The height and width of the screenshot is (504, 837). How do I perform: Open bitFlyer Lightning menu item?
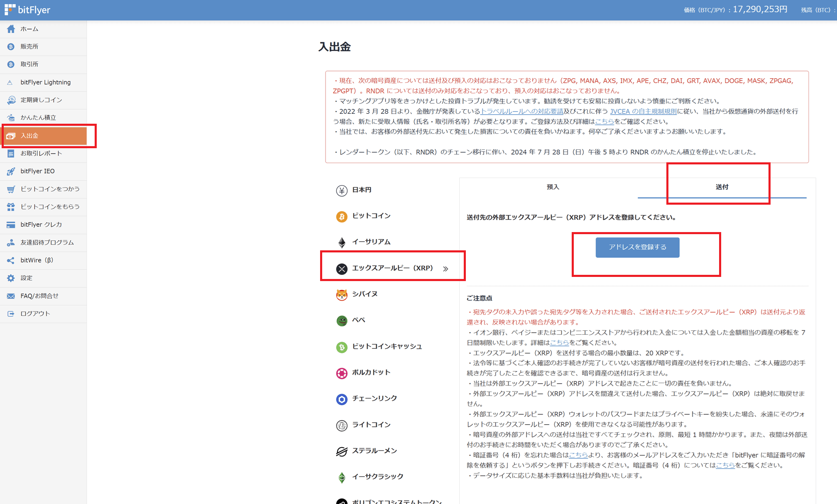point(43,83)
